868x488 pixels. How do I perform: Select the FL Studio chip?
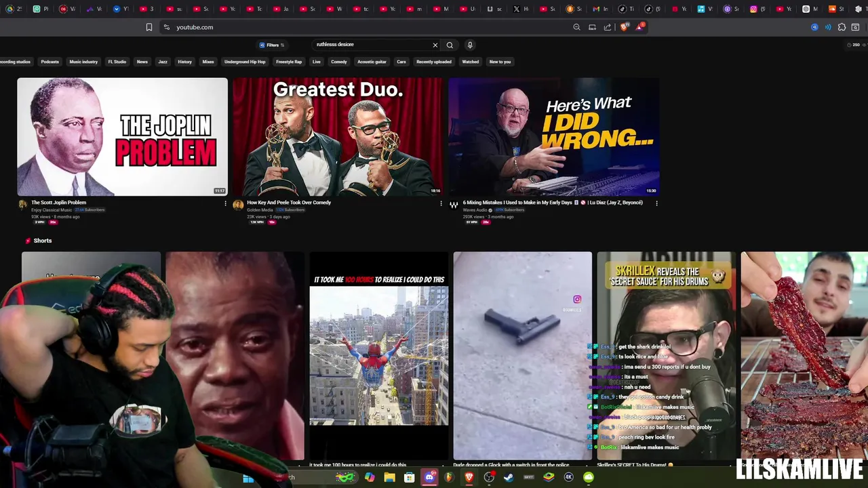click(117, 62)
